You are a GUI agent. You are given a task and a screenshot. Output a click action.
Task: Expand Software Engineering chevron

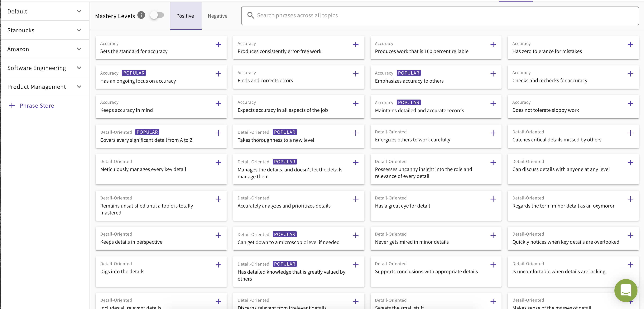click(79, 68)
